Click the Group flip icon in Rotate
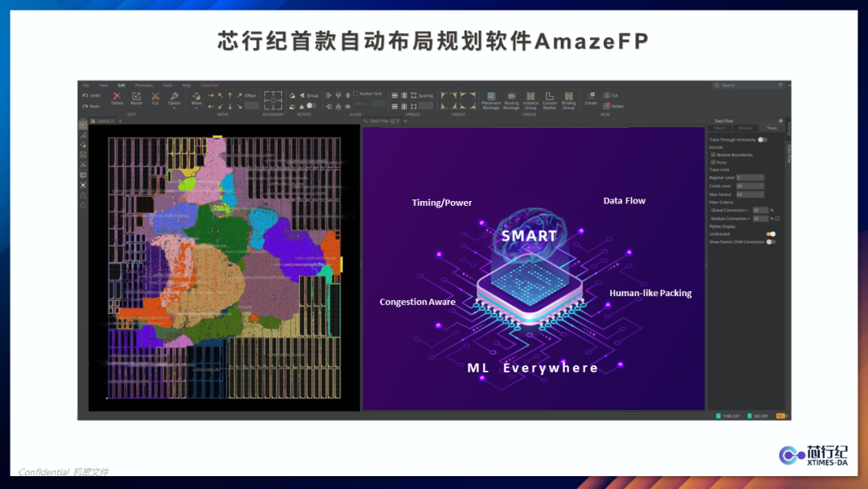The width and height of the screenshot is (868, 489). click(x=301, y=95)
